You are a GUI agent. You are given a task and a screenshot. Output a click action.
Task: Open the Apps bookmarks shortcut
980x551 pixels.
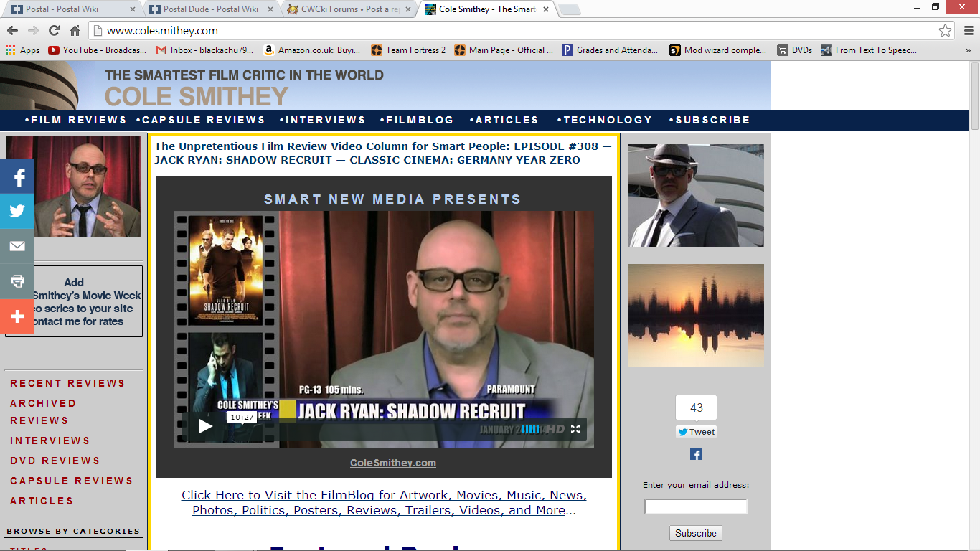pyautogui.click(x=22, y=50)
